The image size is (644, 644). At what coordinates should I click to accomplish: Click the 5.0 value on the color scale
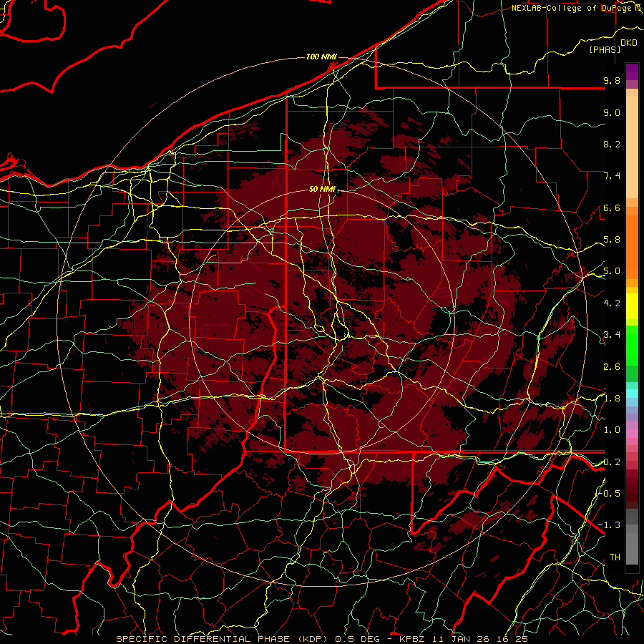pyautogui.click(x=612, y=271)
